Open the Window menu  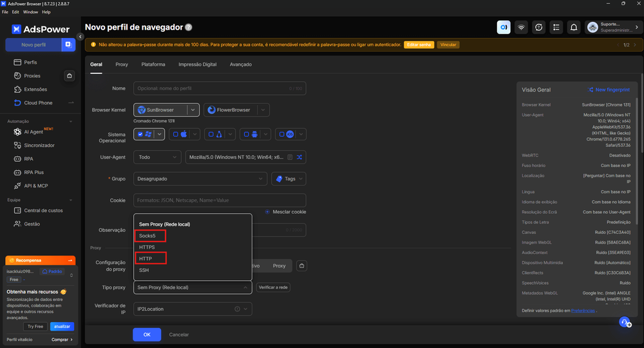30,12
